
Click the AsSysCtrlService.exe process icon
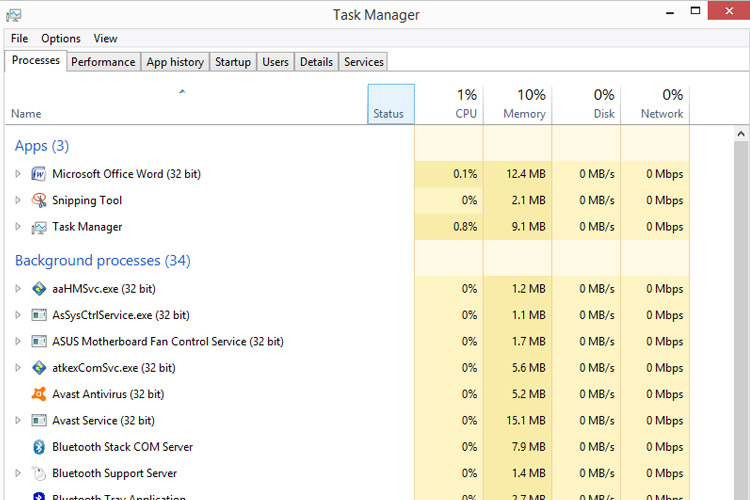[x=39, y=315]
